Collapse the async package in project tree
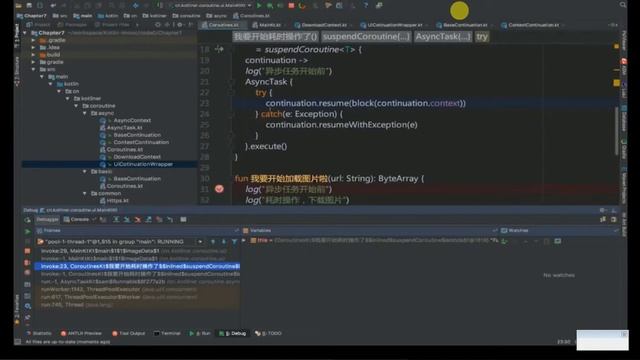640x360 pixels. point(85,113)
